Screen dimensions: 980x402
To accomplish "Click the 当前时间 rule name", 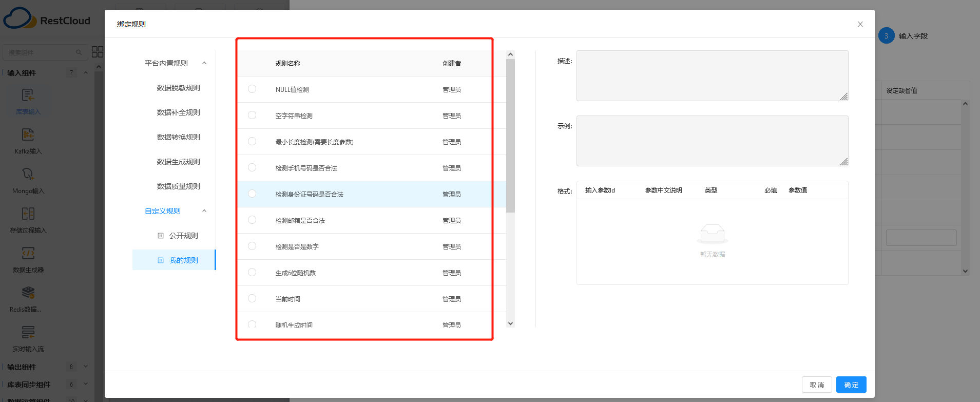I will (287, 299).
